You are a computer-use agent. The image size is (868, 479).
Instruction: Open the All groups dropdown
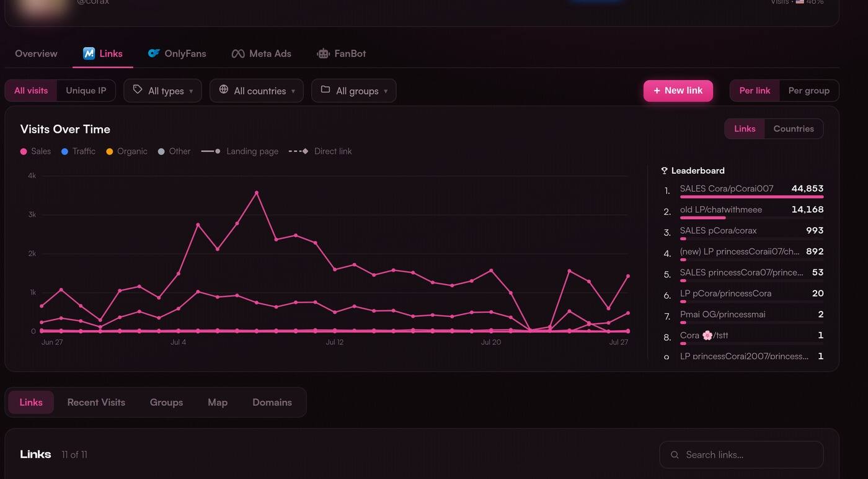[354, 91]
